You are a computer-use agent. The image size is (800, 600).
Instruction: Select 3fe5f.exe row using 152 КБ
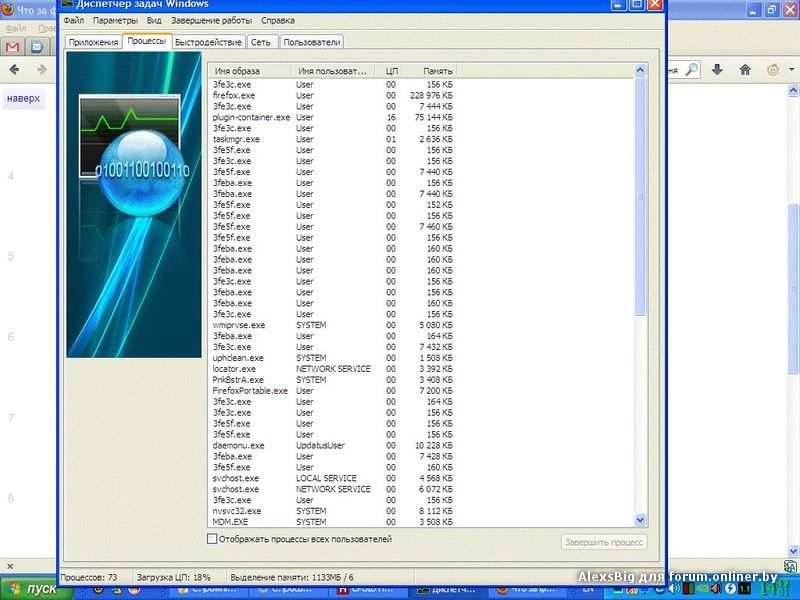[x=333, y=205]
